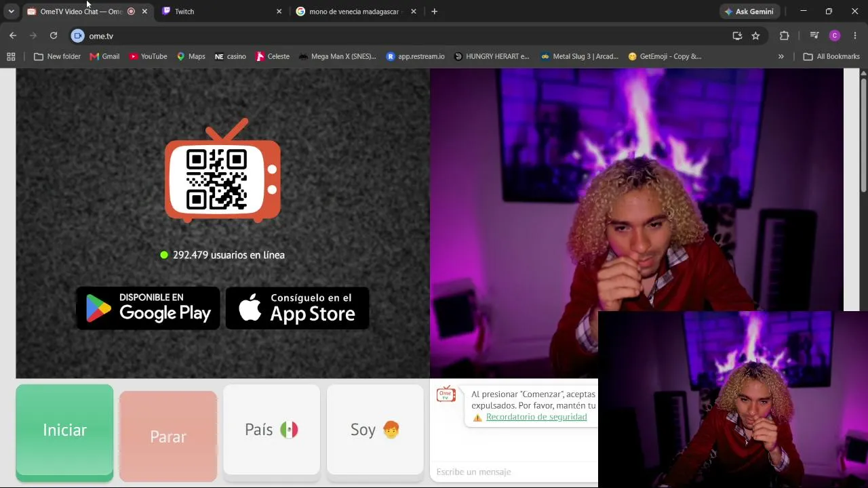Reload the ome.tv page
Image resolution: width=868 pixels, height=488 pixels.
point(54,36)
